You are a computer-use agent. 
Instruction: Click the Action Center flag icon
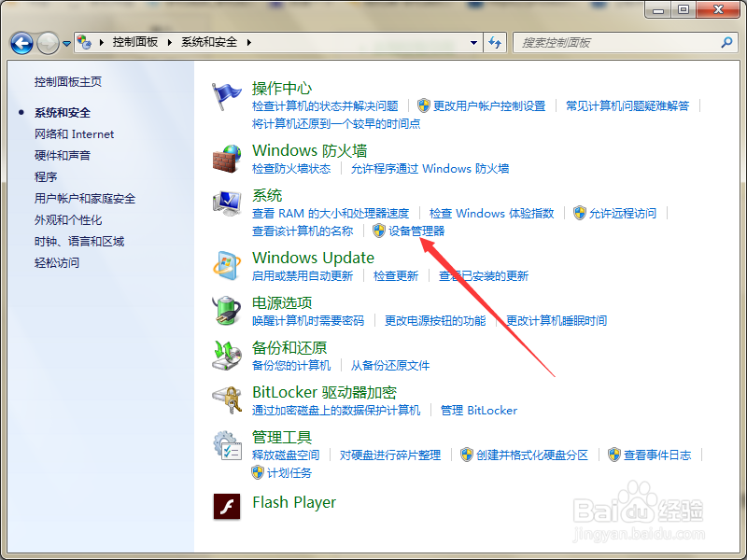226,96
